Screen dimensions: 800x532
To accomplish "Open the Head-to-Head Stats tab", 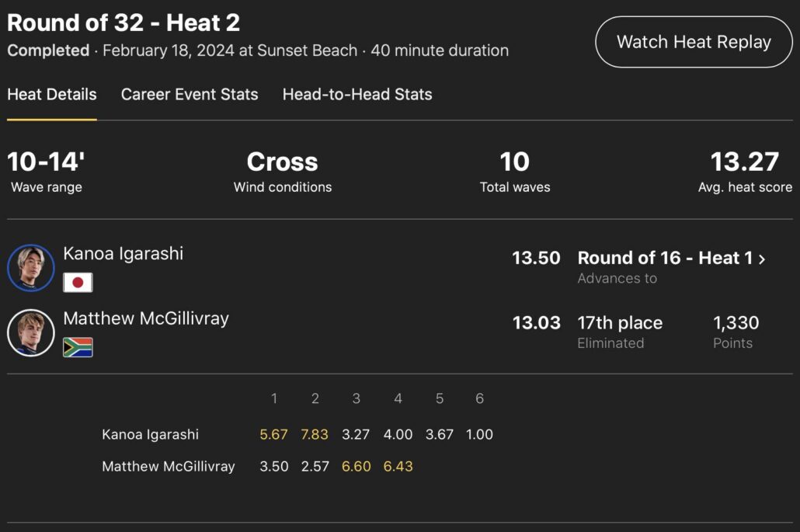I will point(357,95).
